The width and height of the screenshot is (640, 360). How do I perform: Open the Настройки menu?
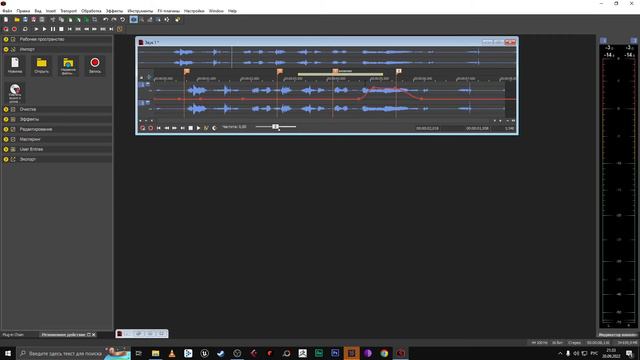point(194,11)
